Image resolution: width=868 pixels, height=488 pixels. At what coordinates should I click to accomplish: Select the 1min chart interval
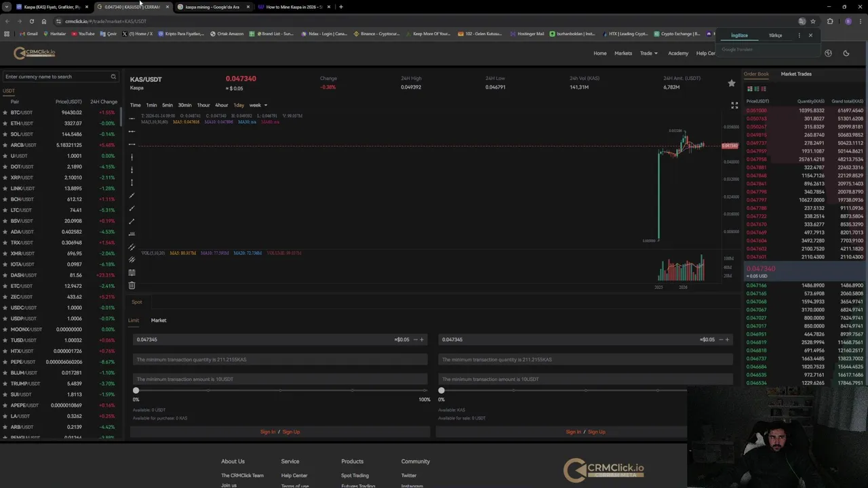[151, 105]
